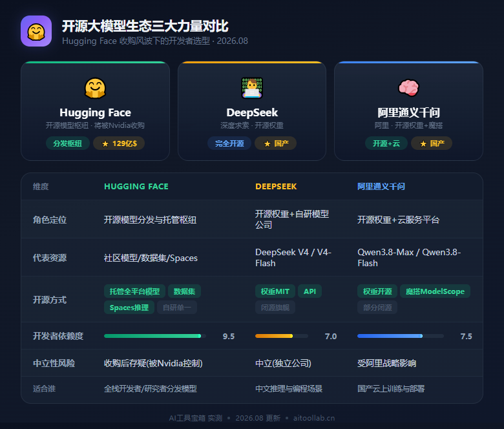Click the 中立(独立公司) cell

coord(283,363)
